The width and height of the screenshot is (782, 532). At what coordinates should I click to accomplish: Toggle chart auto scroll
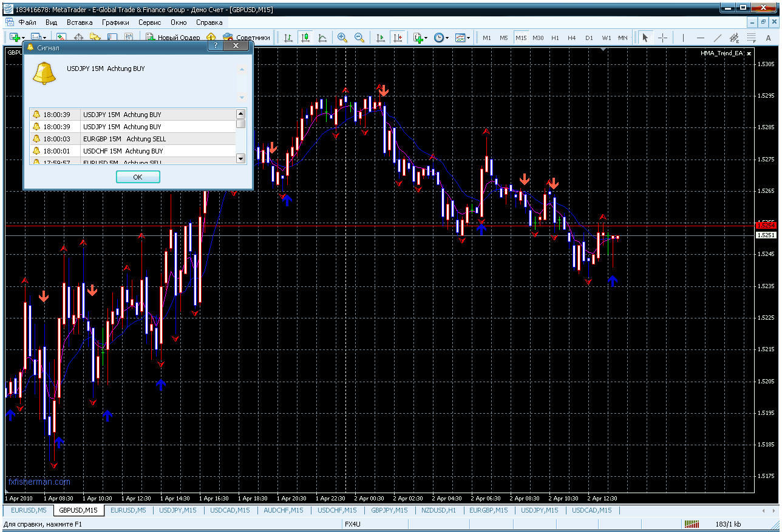(381, 38)
